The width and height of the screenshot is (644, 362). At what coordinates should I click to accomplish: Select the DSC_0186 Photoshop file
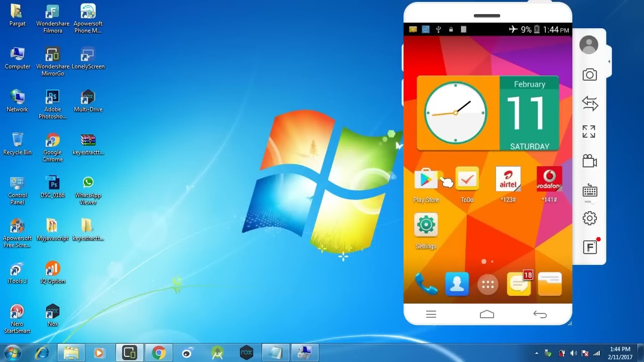52,187
